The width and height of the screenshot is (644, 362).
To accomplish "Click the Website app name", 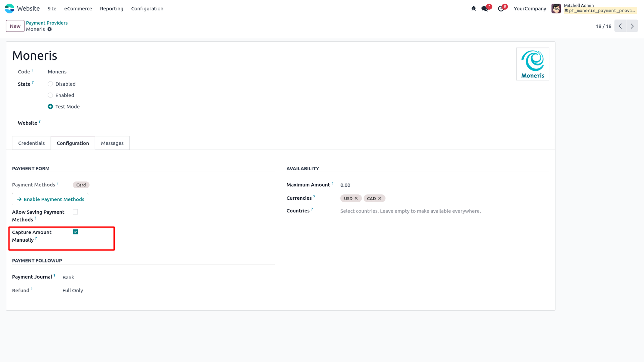I will click(29, 9).
